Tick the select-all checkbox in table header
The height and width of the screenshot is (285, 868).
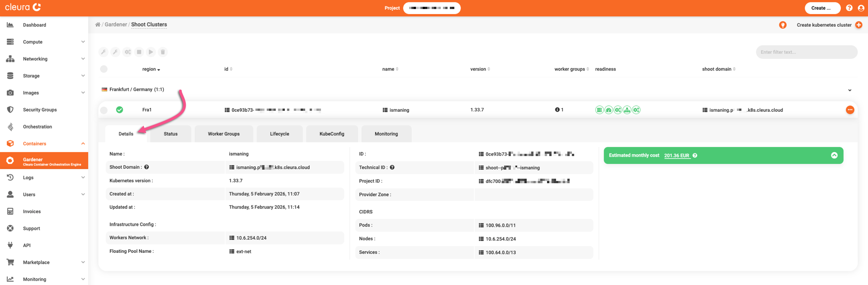point(104,69)
